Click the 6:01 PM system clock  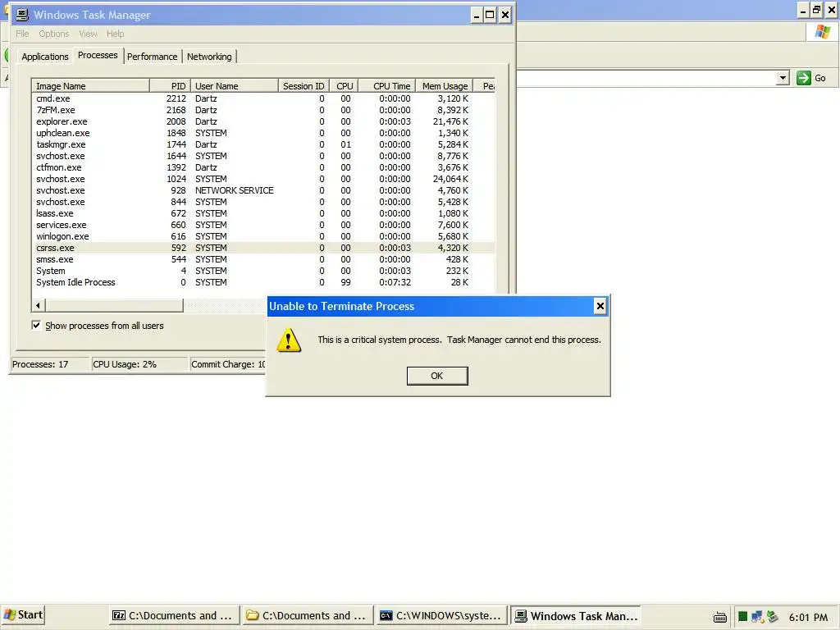pyautogui.click(x=808, y=617)
